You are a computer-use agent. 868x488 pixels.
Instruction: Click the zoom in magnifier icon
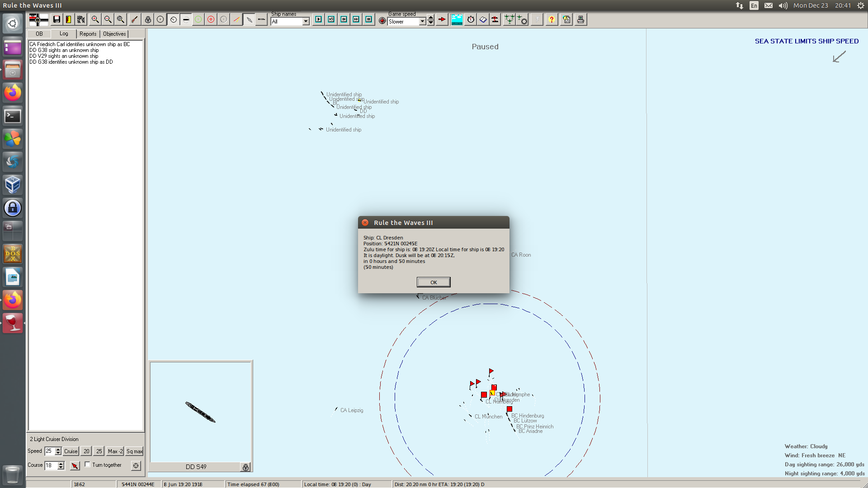click(95, 19)
